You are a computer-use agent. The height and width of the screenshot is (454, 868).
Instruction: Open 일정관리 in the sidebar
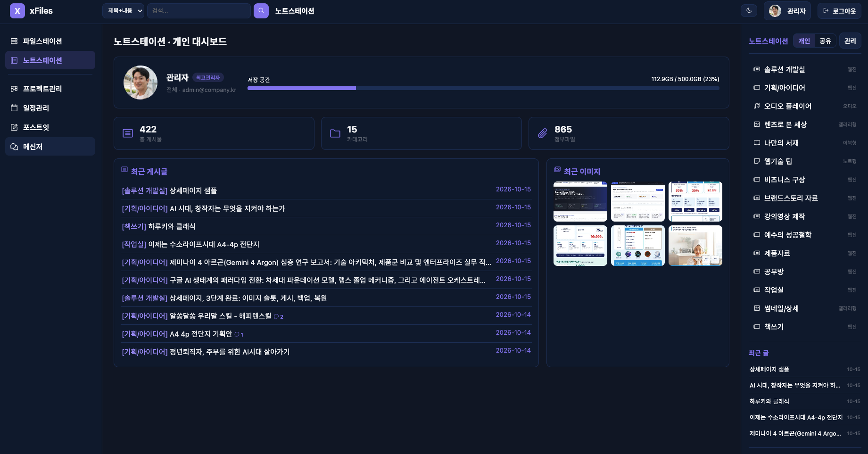50,108
